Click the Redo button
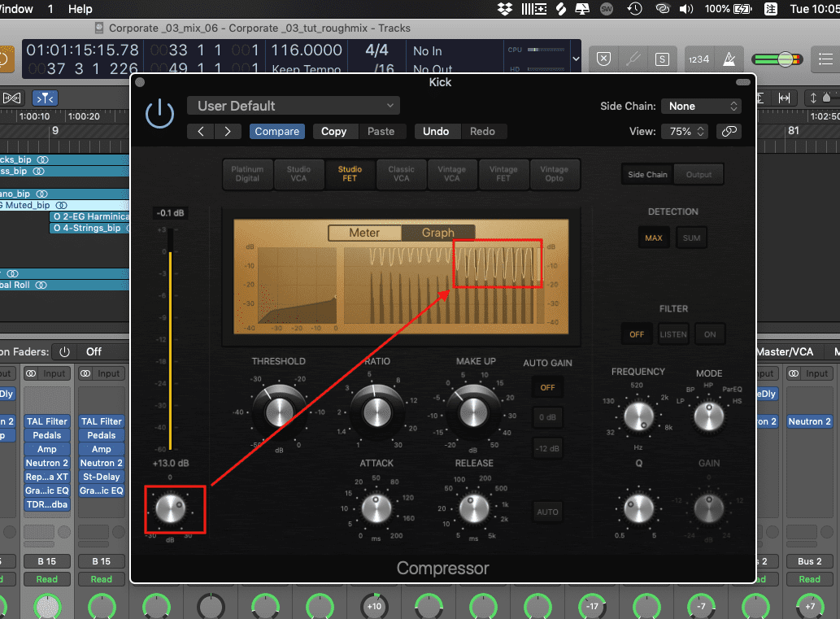Image resolution: width=840 pixels, height=619 pixels. pyautogui.click(x=482, y=131)
